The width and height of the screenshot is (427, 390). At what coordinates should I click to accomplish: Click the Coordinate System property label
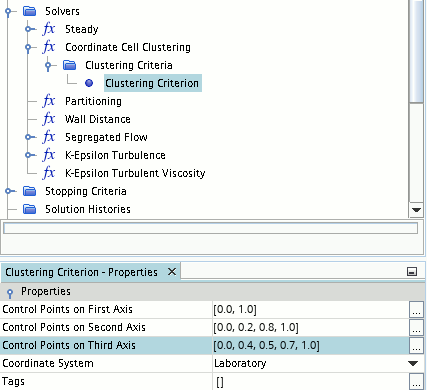(48, 363)
